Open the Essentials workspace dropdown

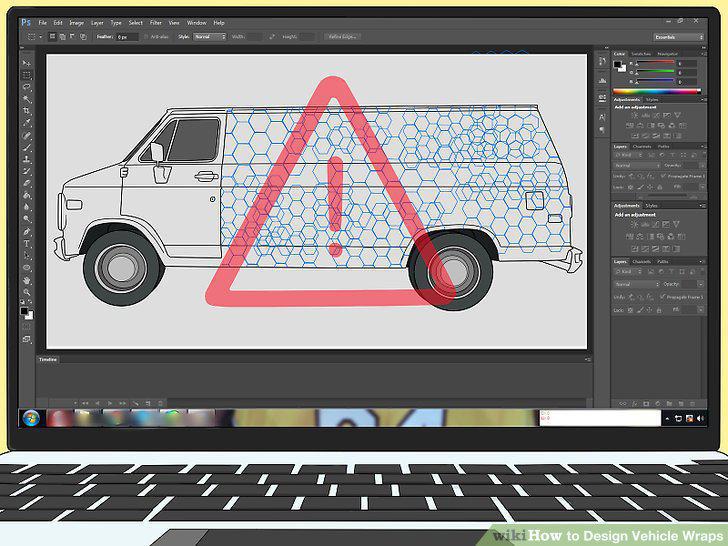(678, 37)
